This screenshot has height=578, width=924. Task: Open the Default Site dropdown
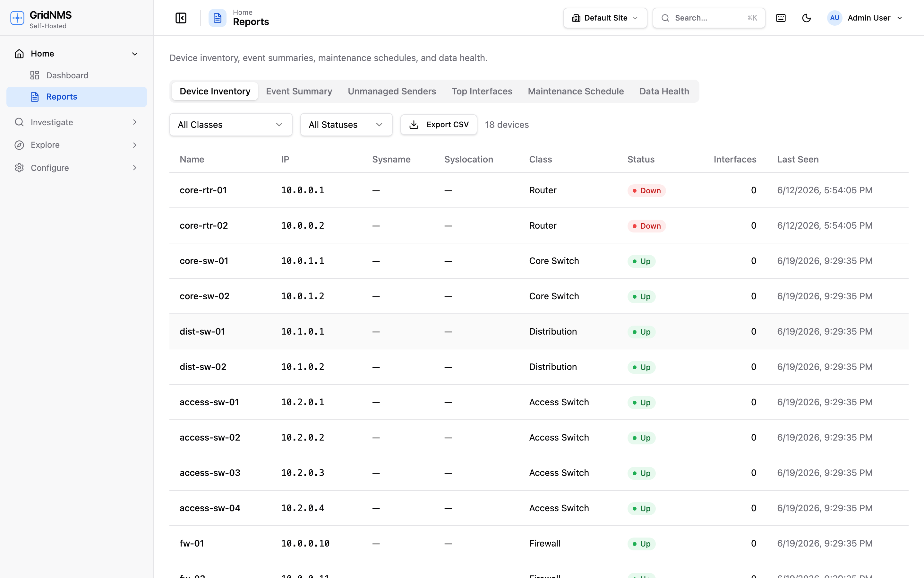click(605, 18)
